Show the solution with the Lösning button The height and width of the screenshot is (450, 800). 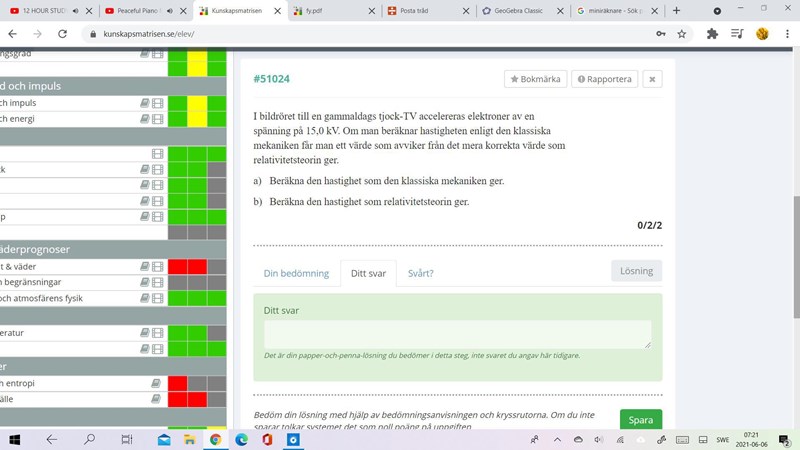(636, 271)
